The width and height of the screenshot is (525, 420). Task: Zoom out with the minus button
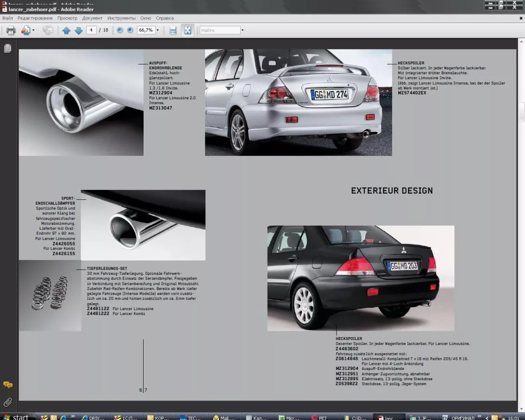(x=120, y=30)
